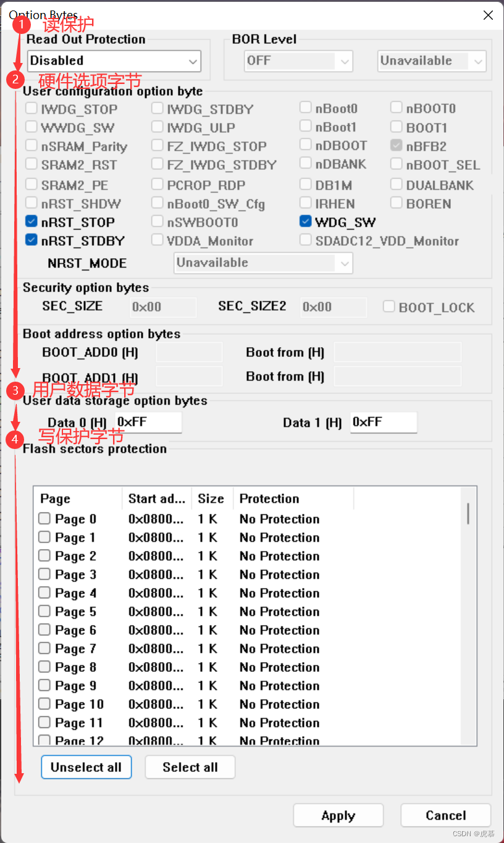Click the Data 1 (H) input field
This screenshot has height=843, width=504.
[x=384, y=422]
